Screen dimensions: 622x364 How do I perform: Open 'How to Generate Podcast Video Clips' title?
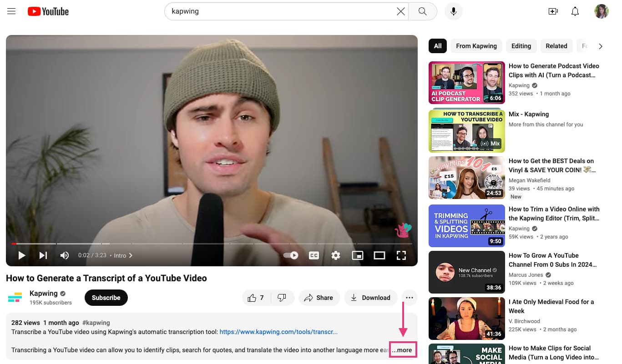554,70
